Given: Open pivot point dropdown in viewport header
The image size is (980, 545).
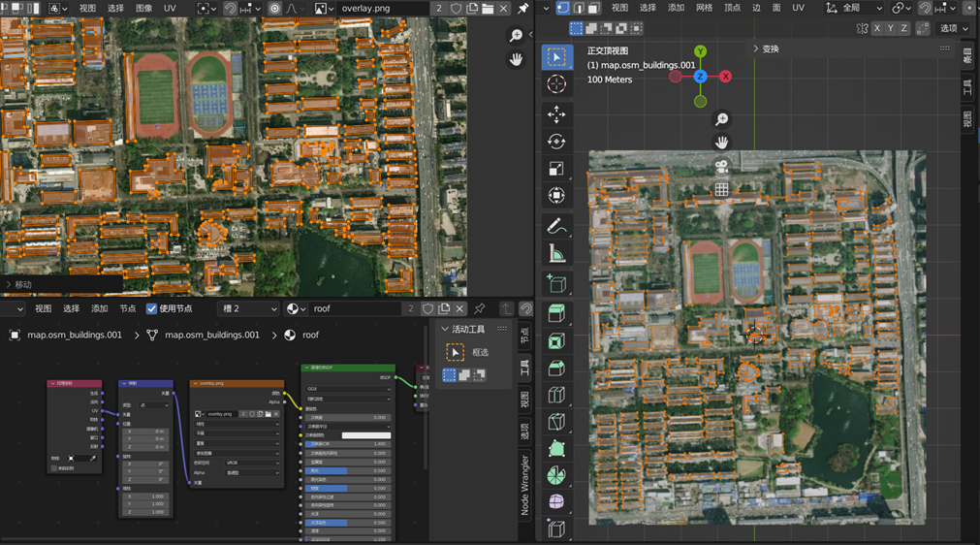Looking at the screenshot, I should [x=901, y=8].
